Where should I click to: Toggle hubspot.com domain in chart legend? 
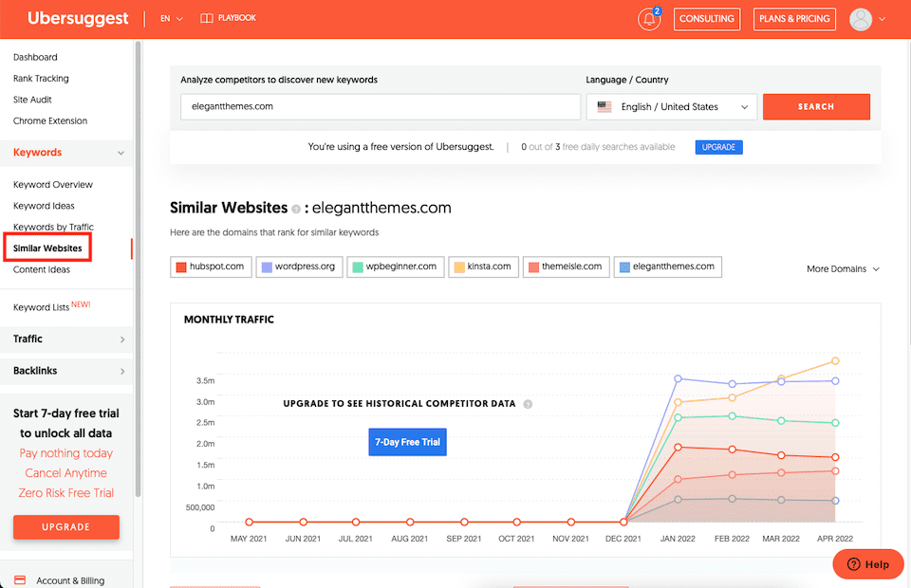coord(209,266)
